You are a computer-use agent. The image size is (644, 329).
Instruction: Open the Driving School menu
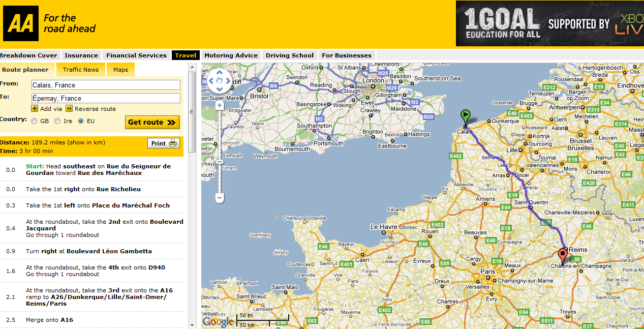(290, 55)
